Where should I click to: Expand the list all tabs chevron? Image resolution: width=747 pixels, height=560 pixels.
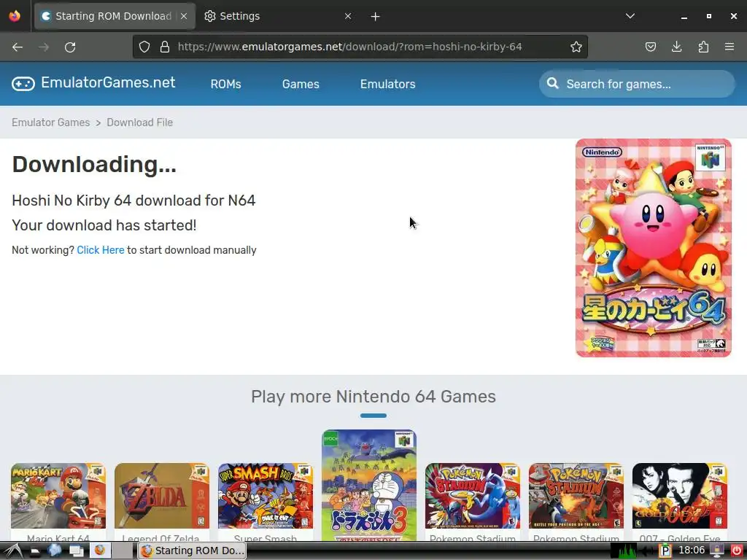[630, 16]
